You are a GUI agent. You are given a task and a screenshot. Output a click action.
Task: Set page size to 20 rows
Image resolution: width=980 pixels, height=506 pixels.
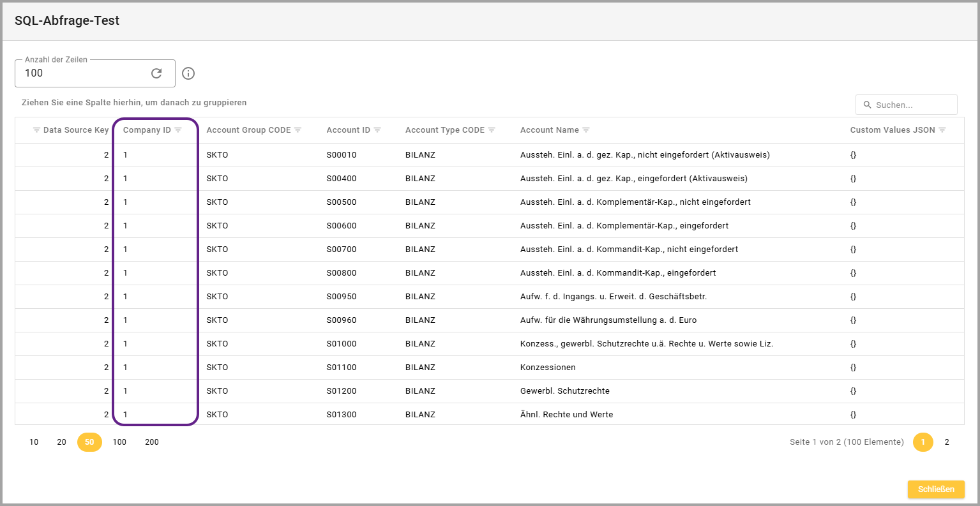coord(61,442)
